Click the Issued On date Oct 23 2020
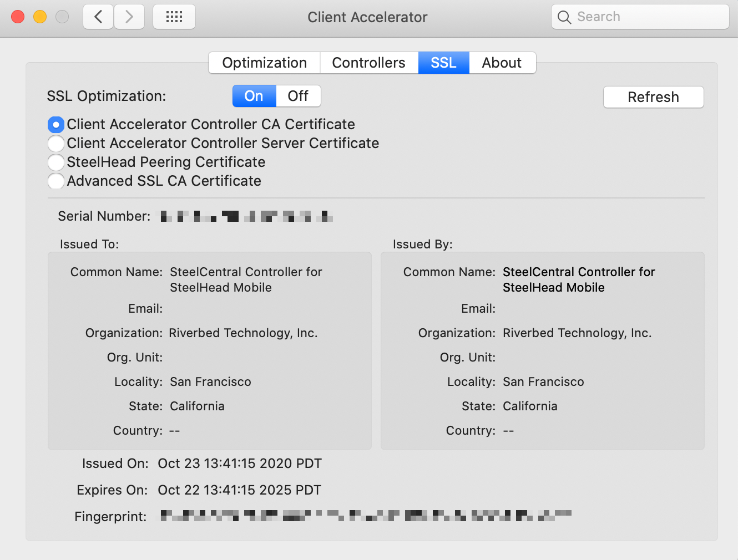The height and width of the screenshot is (560, 738). [x=240, y=464]
